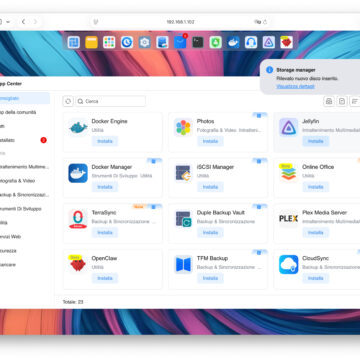Open the headset support dock icon
Viewport: 360px width, 360px height.
pyautogui.click(x=251, y=42)
